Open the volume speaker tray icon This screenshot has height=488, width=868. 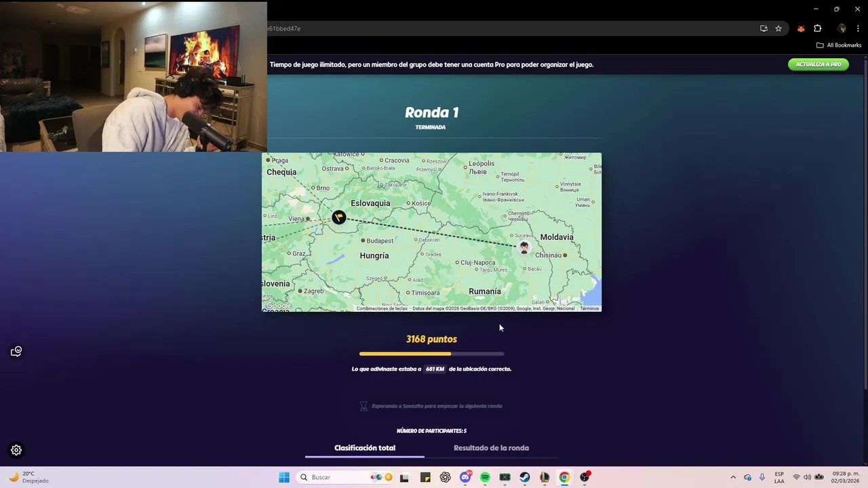807,477
